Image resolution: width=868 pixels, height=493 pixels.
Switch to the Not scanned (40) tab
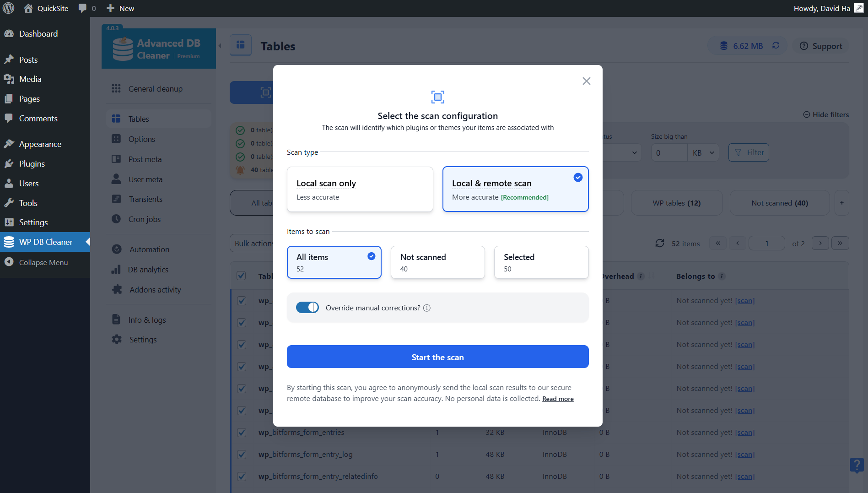point(779,203)
